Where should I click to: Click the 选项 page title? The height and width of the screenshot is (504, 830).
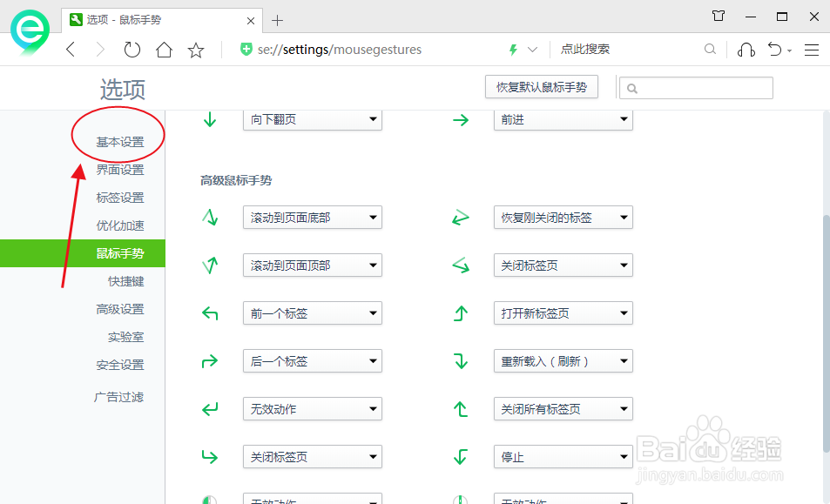coord(123,90)
